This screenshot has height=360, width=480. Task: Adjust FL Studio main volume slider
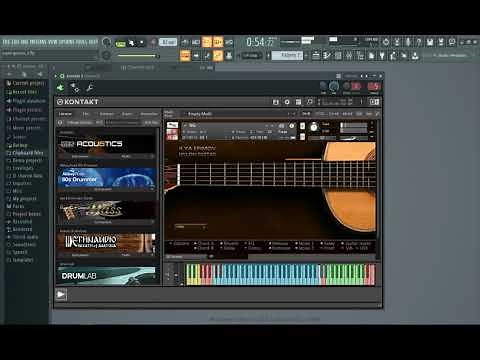pos(138,56)
